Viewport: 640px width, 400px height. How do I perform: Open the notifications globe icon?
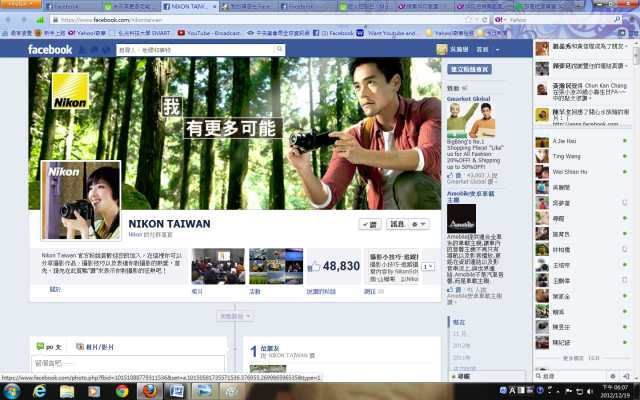click(106, 50)
